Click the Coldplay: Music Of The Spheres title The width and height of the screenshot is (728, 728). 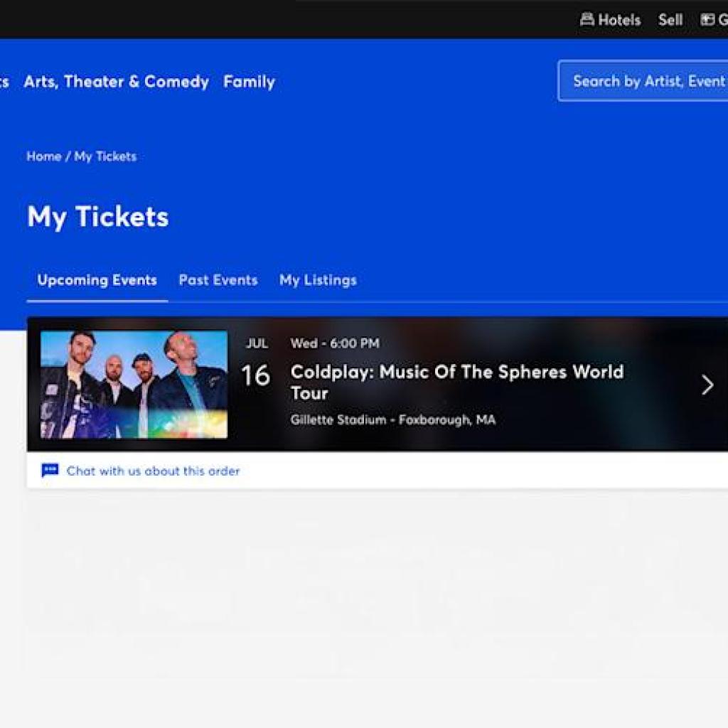[457, 372]
